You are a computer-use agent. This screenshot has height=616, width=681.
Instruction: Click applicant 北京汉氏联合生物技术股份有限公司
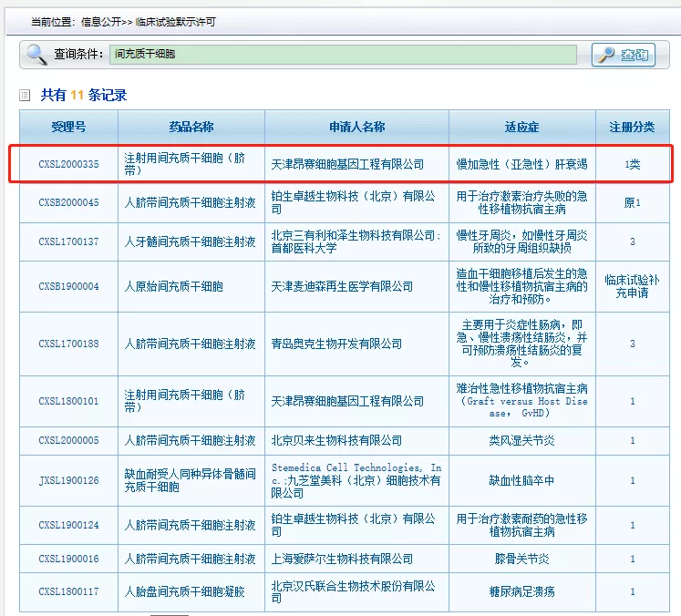coord(353,591)
